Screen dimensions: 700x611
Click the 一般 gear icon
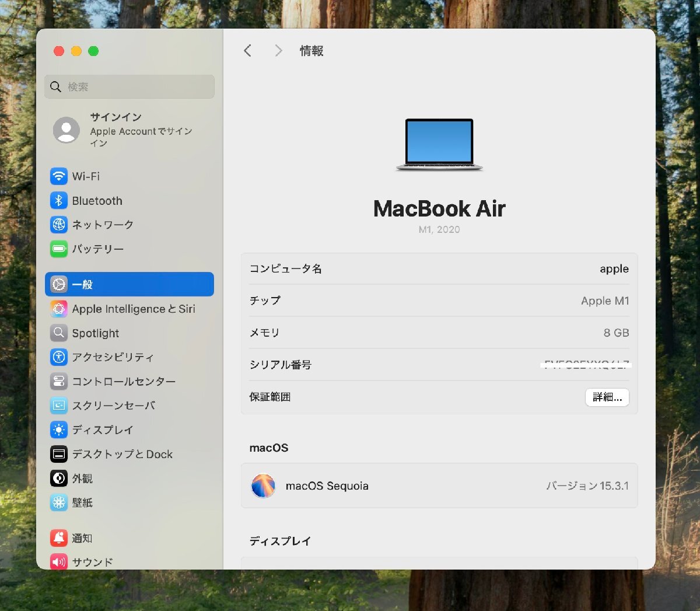[59, 285]
